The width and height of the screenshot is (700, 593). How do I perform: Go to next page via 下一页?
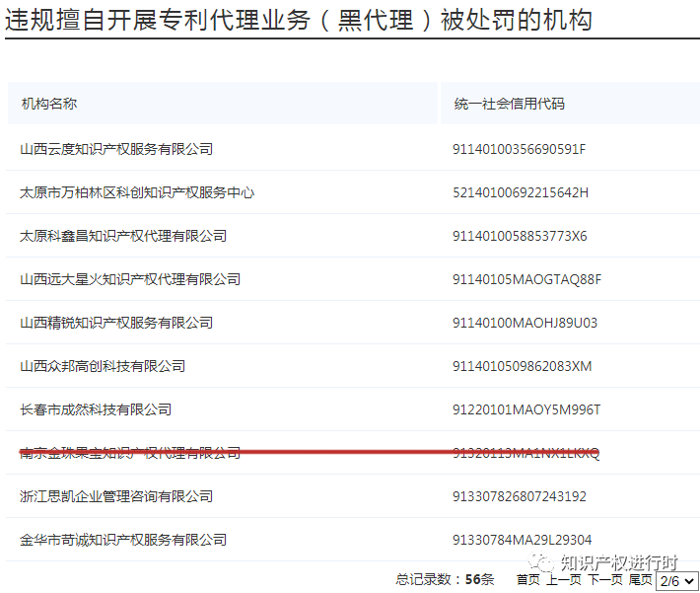pos(605,580)
